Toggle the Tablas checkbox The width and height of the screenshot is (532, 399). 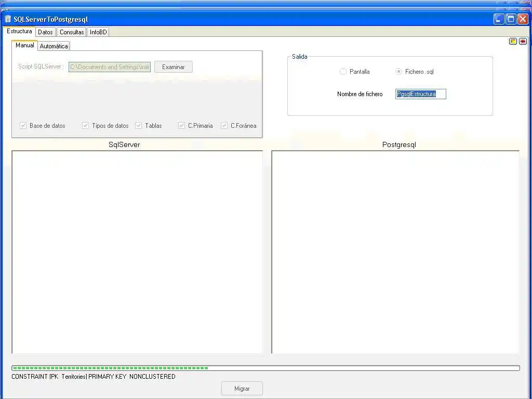[138, 126]
